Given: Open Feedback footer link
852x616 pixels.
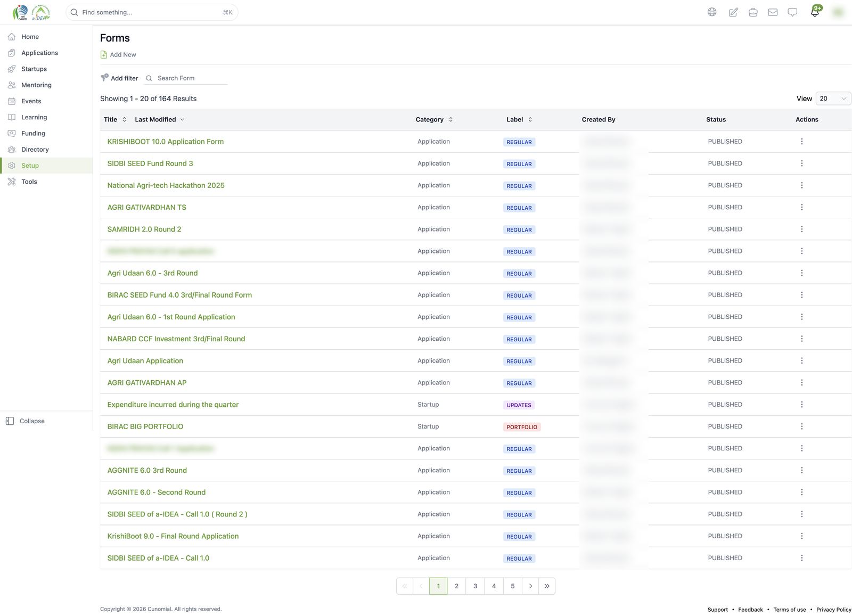Looking at the screenshot, I should [750, 610].
